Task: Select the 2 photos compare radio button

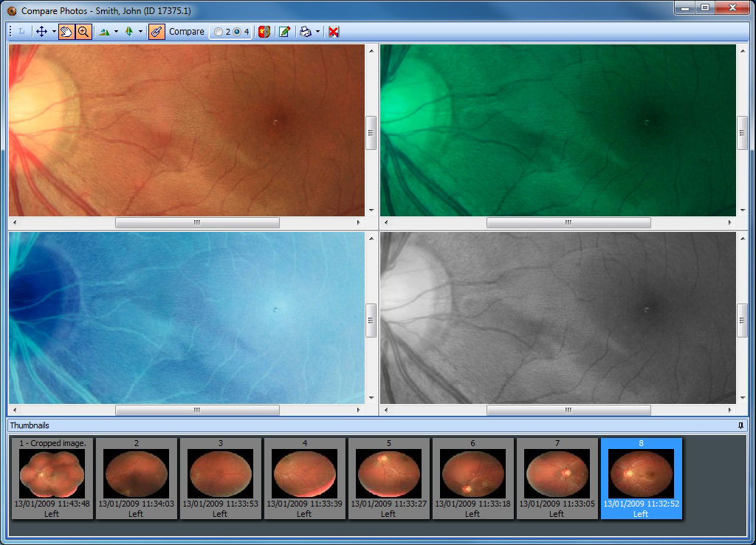Action: click(x=219, y=32)
